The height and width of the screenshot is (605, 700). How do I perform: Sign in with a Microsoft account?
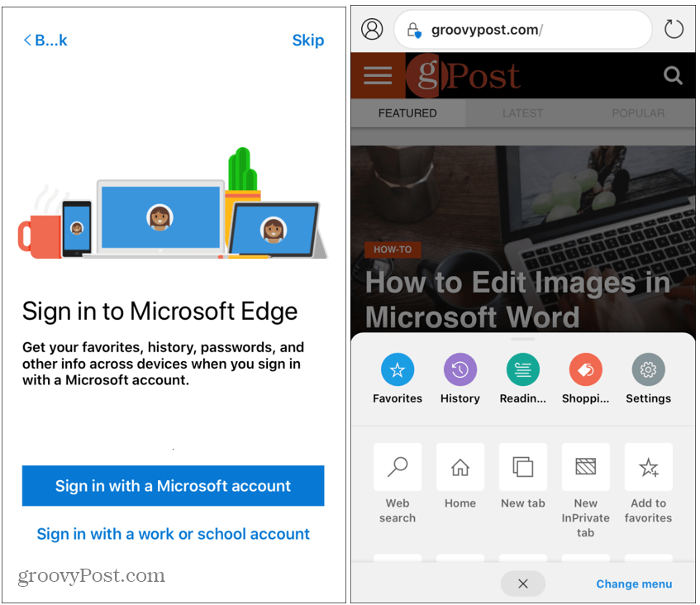174,486
